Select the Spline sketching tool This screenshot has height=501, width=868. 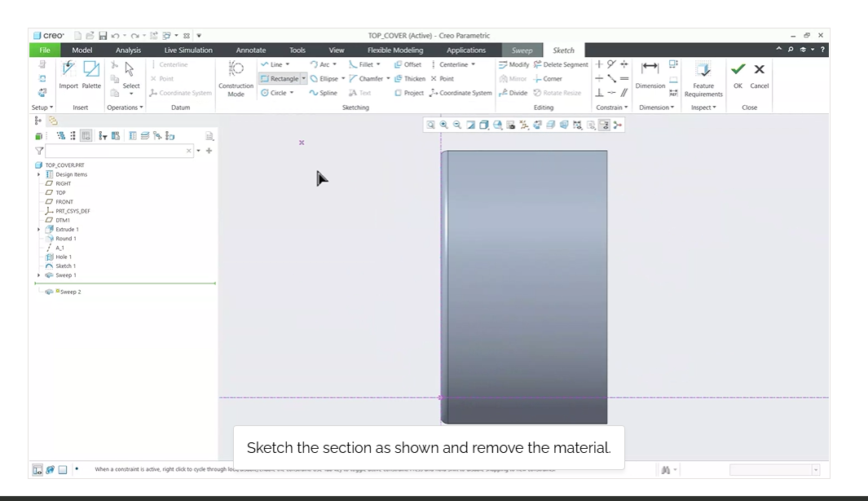[x=323, y=93]
